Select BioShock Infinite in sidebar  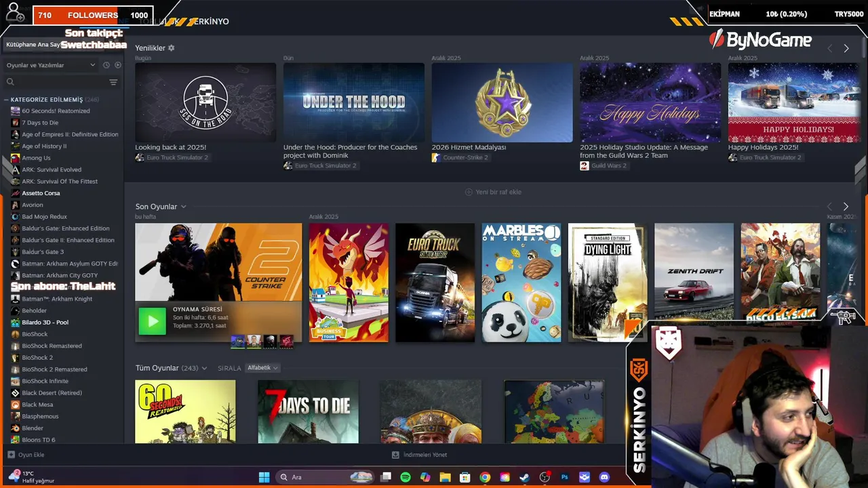[x=45, y=381]
